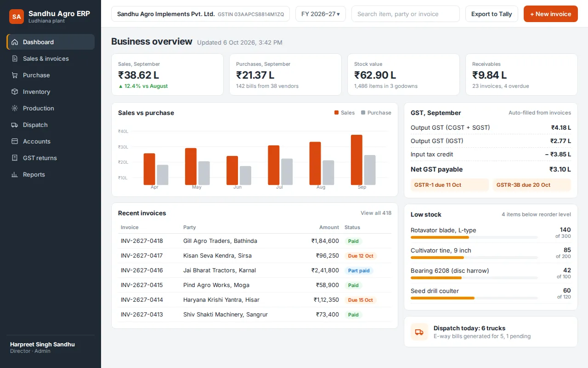The image size is (588, 368).
Task: Focus the search item, party or invoice field
Action: click(406, 14)
